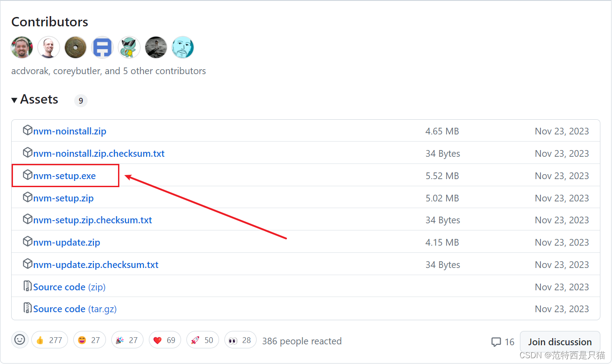Toggle the rocket reaction 50
Screen dimensions: 612x364
click(203, 340)
